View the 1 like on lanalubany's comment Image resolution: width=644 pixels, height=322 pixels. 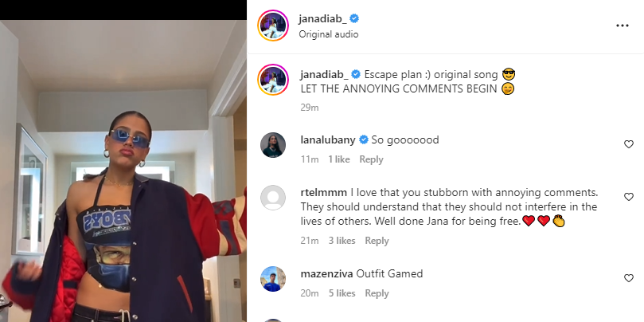pyautogui.click(x=339, y=159)
